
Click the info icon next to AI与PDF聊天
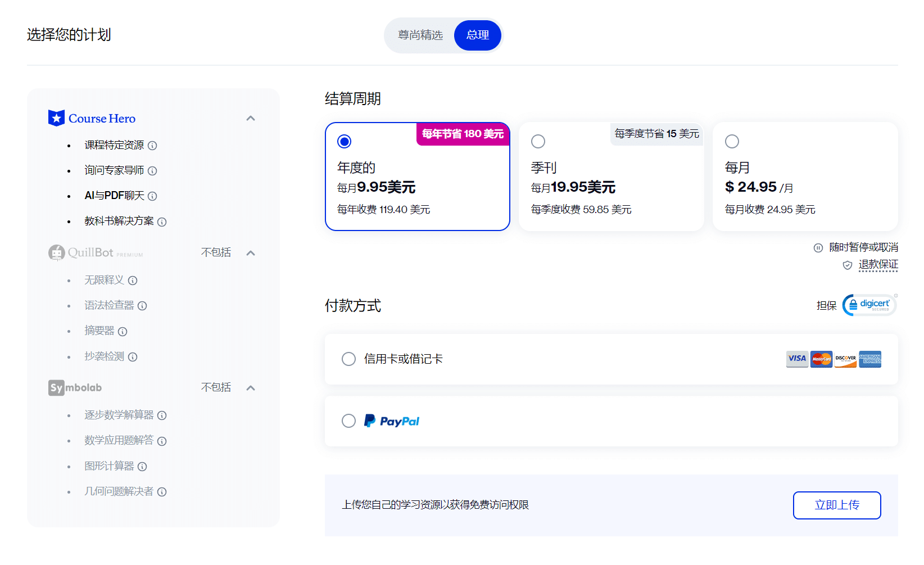click(152, 196)
